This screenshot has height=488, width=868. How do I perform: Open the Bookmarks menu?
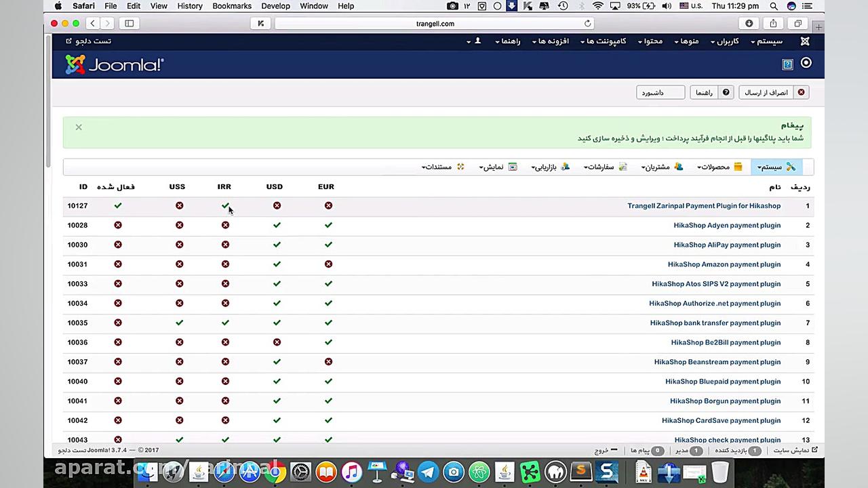tap(232, 6)
